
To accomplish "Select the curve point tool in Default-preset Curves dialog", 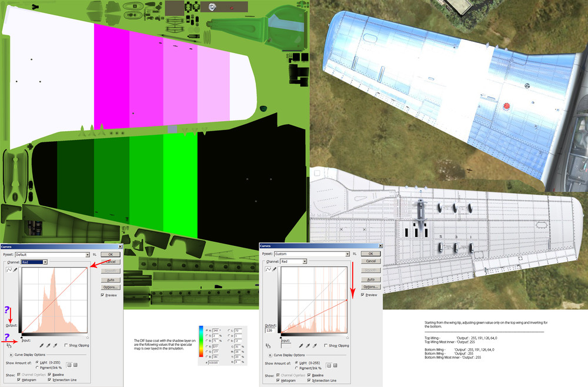I will point(9,269).
